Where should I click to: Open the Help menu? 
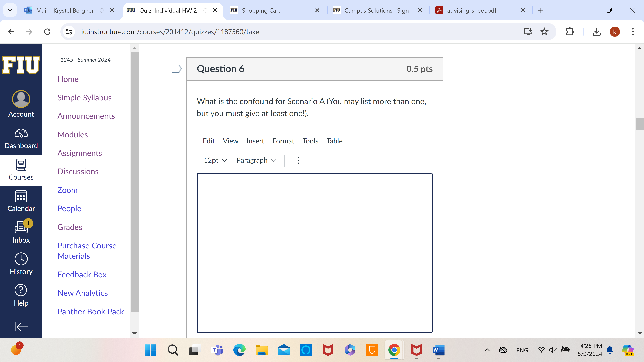[21, 295]
